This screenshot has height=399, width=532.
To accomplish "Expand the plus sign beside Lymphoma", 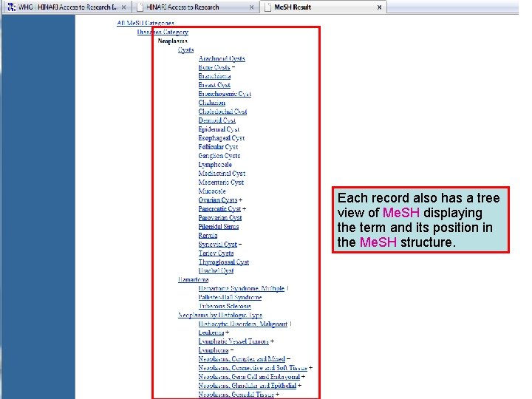I will (x=232, y=350).
